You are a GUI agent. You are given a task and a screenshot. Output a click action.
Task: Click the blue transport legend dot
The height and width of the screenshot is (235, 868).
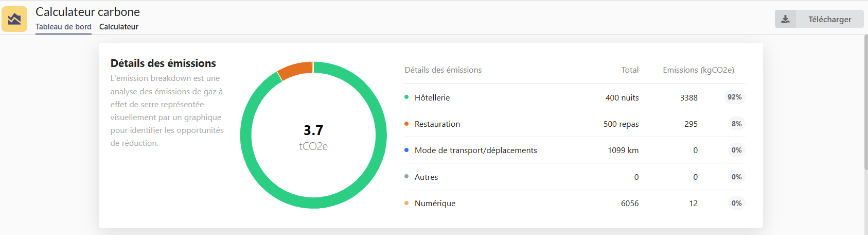pyautogui.click(x=406, y=150)
